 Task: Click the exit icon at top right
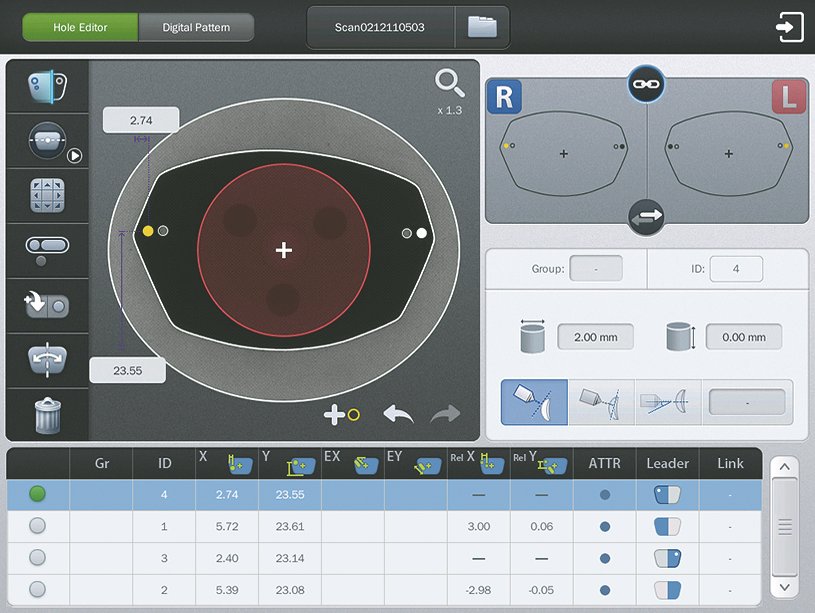click(790, 27)
